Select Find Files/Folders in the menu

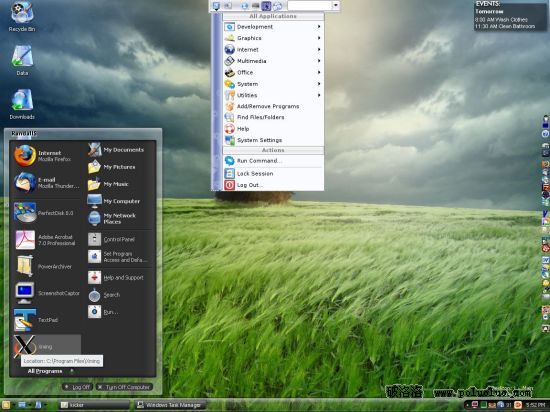click(x=273, y=117)
